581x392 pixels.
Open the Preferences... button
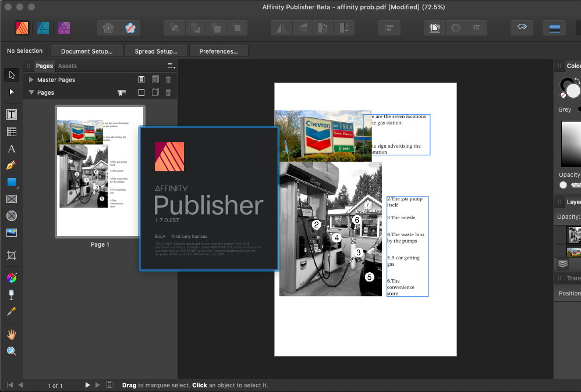click(219, 51)
